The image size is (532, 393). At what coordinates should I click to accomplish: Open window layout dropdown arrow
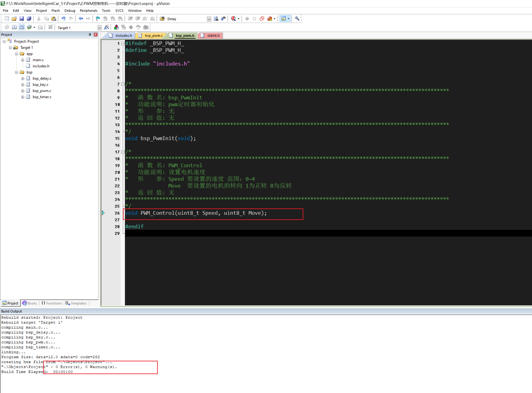coord(289,19)
